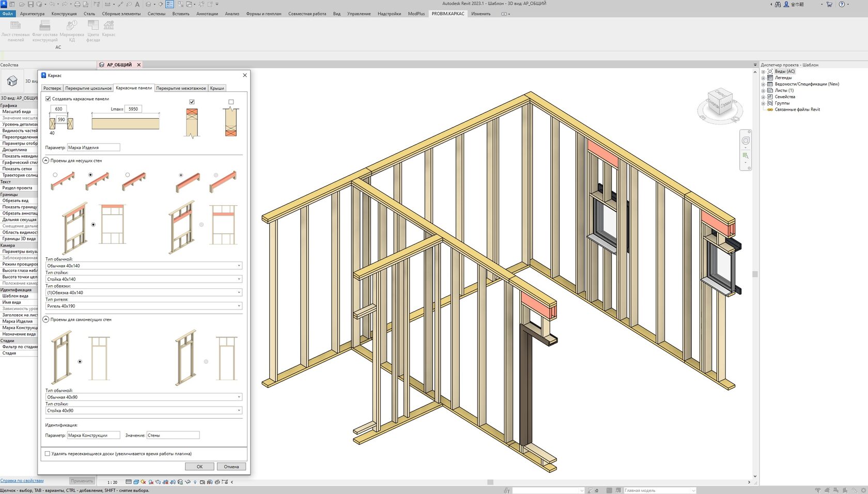This screenshot has height=494, width=868.
Task: Expand Семейства in the project browser
Action: [764, 96]
